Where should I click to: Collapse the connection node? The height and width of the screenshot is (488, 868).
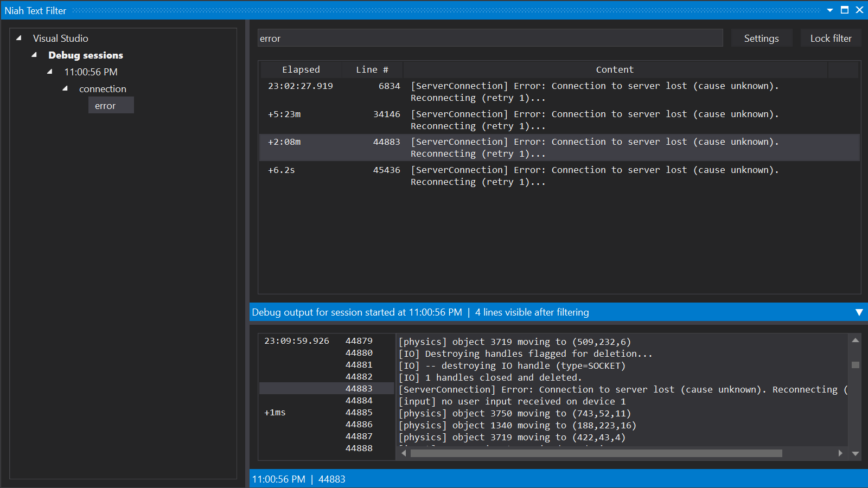pos(65,88)
